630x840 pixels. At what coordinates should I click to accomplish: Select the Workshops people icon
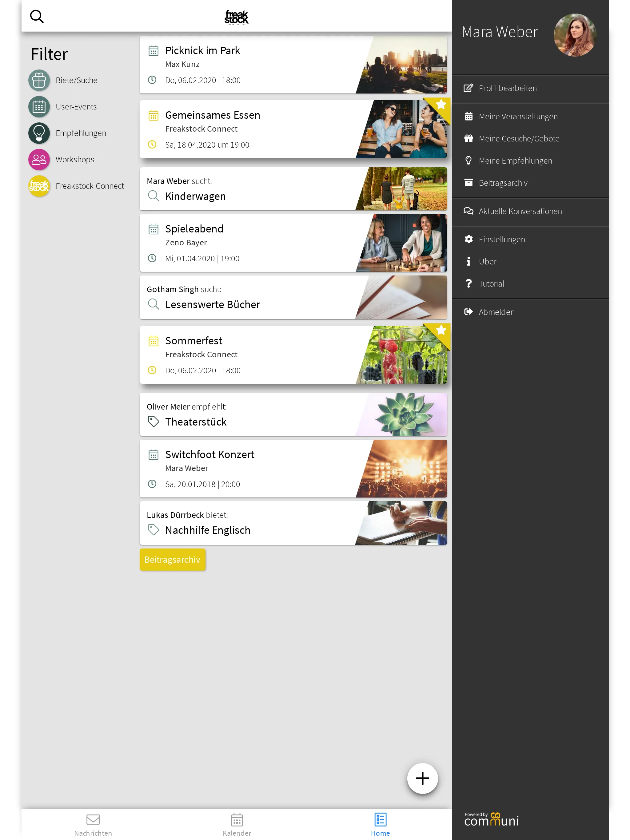[39, 159]
